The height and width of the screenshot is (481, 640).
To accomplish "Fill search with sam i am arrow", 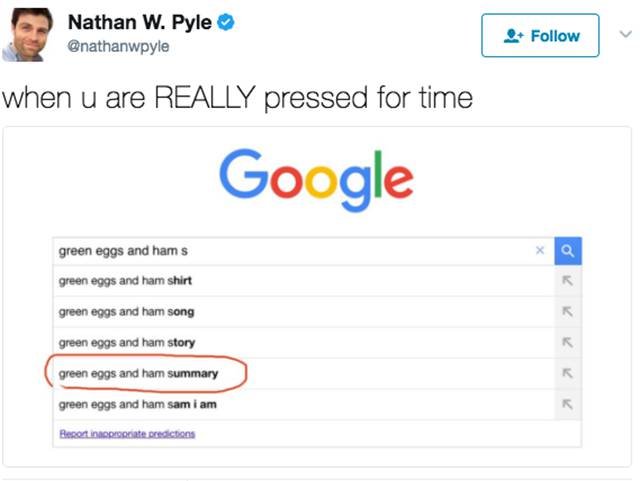I will (567, 404).
